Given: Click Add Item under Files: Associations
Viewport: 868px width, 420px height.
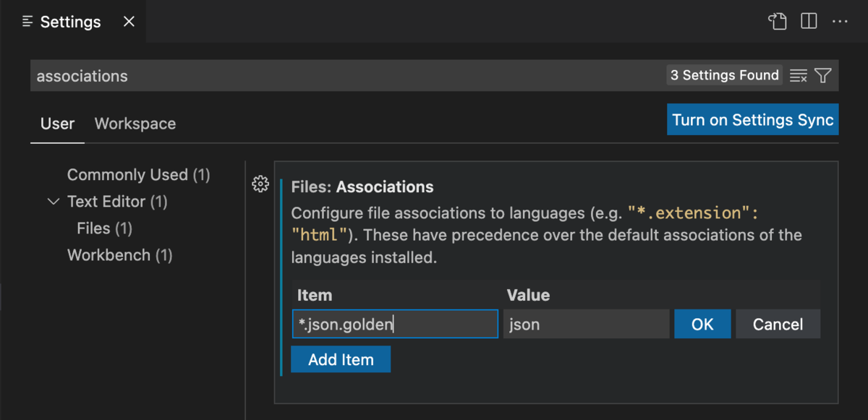Looking at the screenshot, I should click(341, 359).
